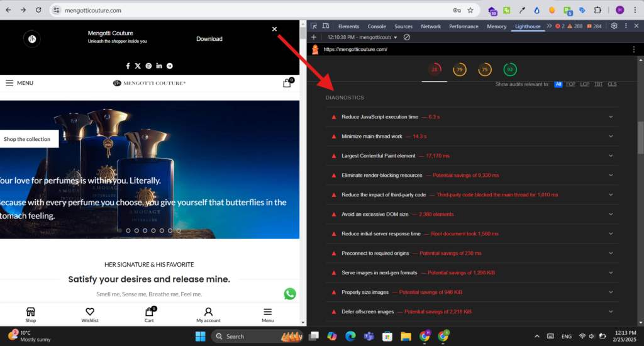Open the shopping bag icon in site header
Image resolution: width=644 pixels, height=346 pixels.
[287, 83]
